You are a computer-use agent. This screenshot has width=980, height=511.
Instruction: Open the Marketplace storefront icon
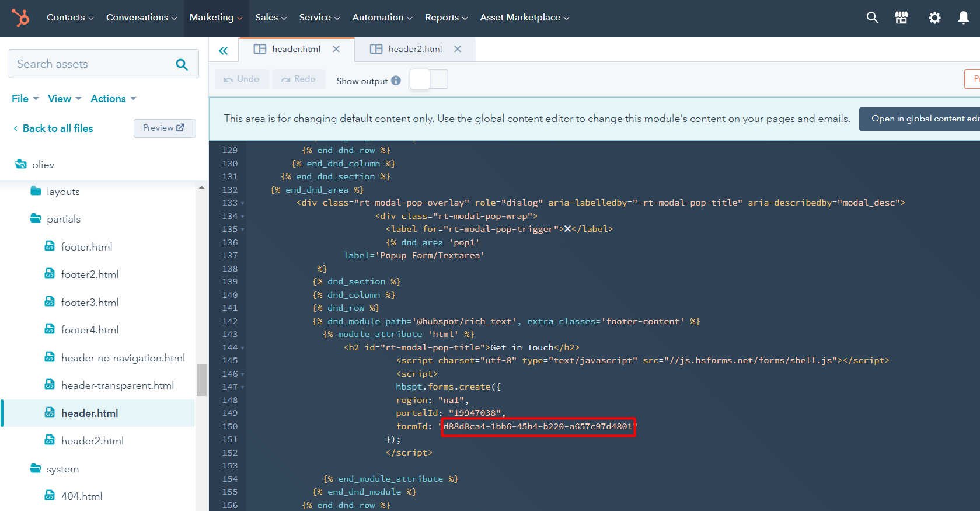point(902,18)
